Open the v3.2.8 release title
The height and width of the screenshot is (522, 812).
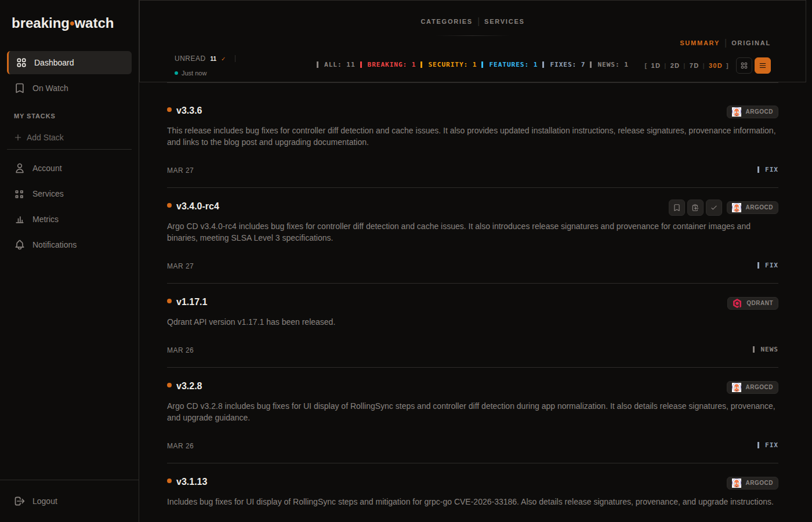pyautogui.click(x=189, y=386)
